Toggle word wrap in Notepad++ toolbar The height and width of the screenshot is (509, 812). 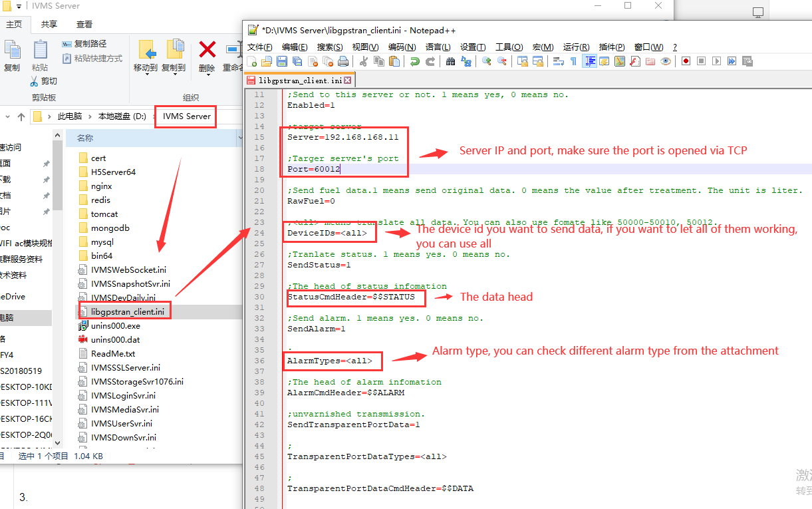[559, 61]
